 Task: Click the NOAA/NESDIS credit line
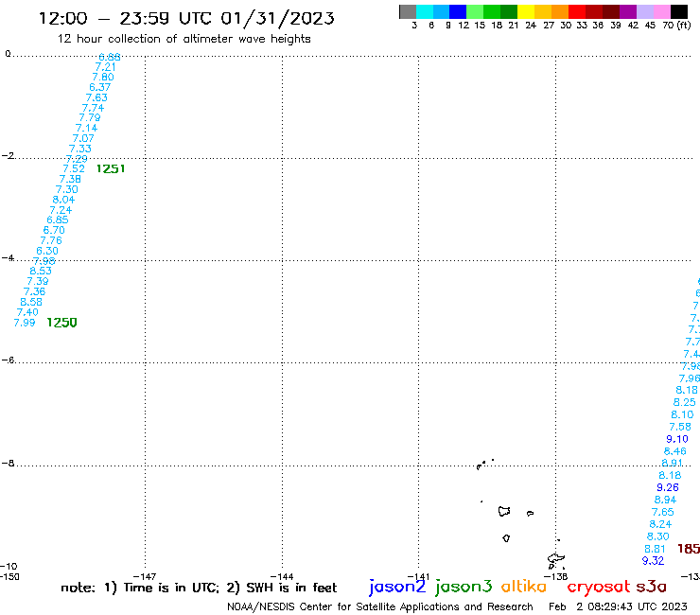[380, 606]
